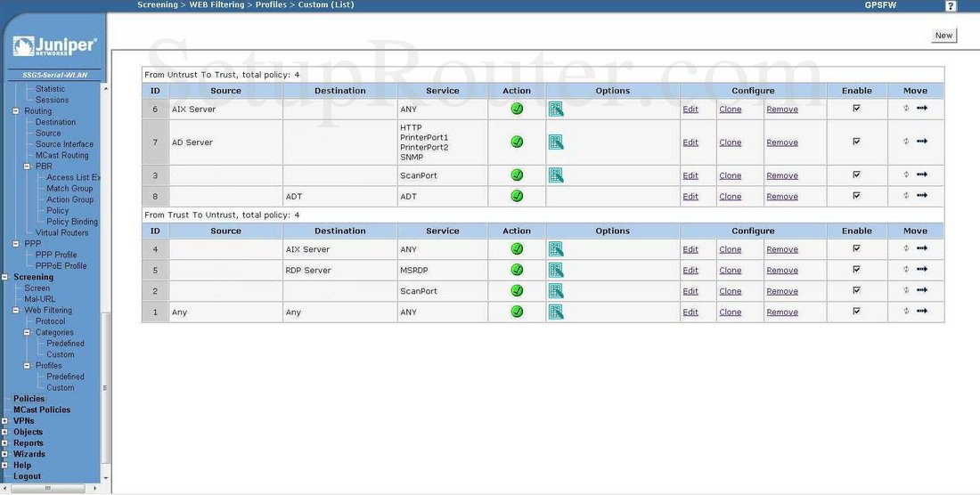This screenshot has height=495, width=980.
Task: Toggle Enable checkbox for ADT policy ID 8
Action: (x=856, y=195)
